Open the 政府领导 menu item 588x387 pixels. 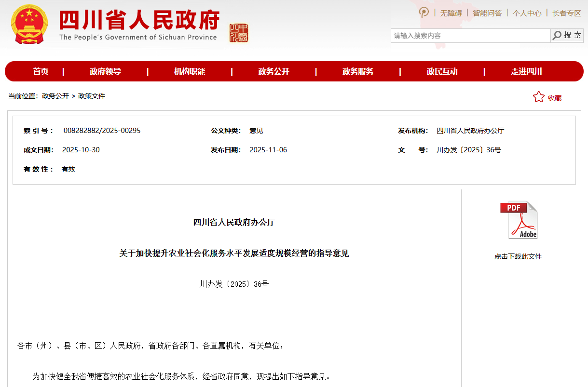tap(105, 71)
